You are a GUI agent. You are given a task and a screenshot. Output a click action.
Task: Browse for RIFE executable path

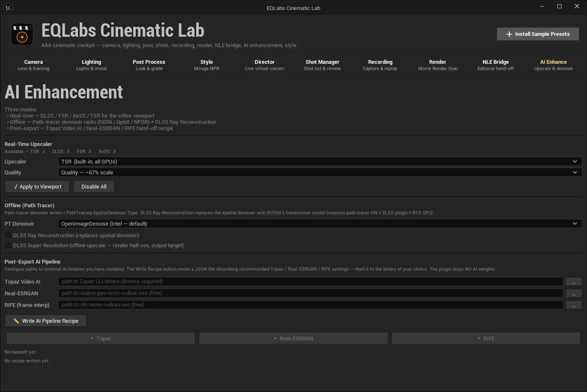point(574,305)
